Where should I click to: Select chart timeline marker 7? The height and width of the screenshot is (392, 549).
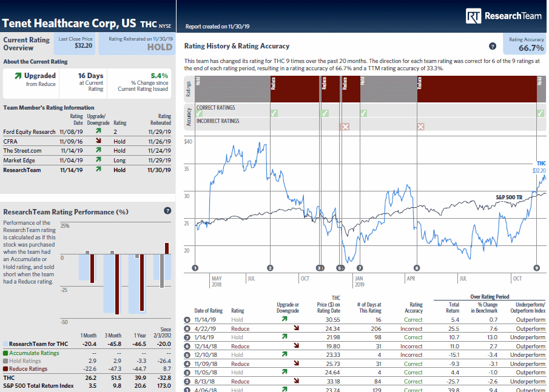pyautogui.click(x=360, y=268)
